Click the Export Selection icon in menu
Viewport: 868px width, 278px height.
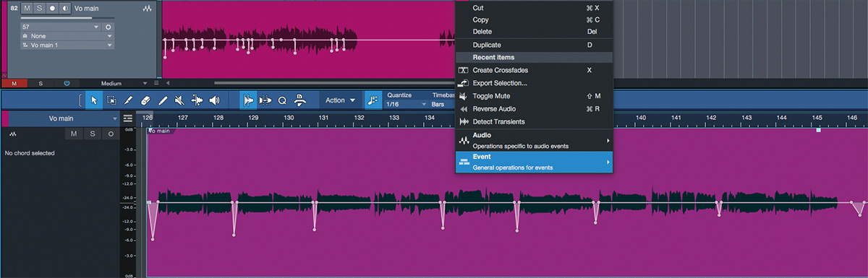[464, 83]
